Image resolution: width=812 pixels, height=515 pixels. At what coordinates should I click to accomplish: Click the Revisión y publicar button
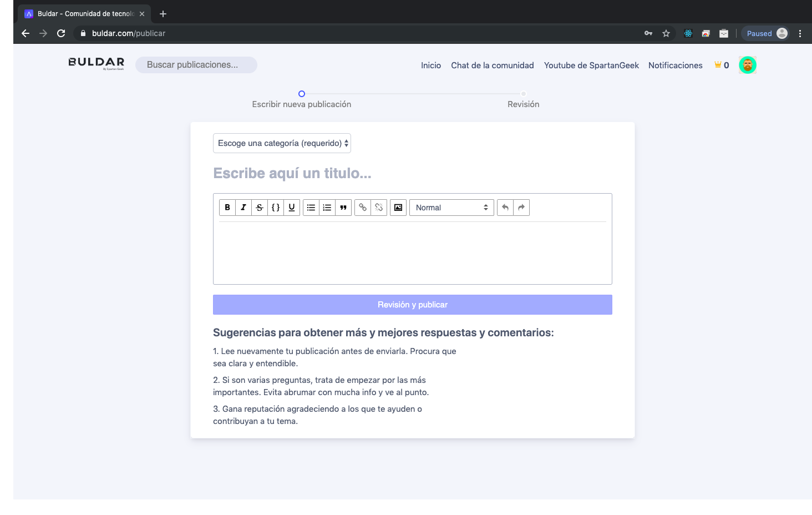pos(413,305)
